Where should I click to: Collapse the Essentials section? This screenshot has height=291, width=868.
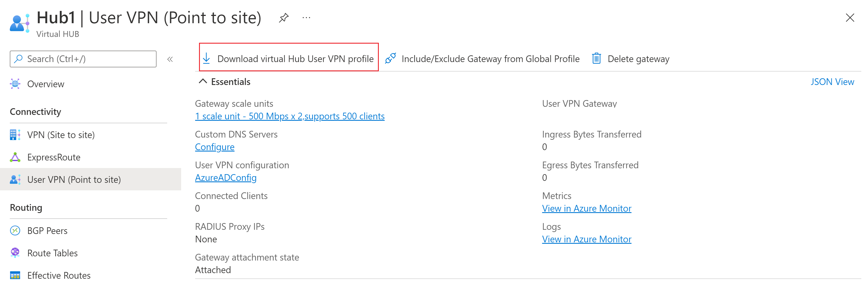tap(203, 82)
